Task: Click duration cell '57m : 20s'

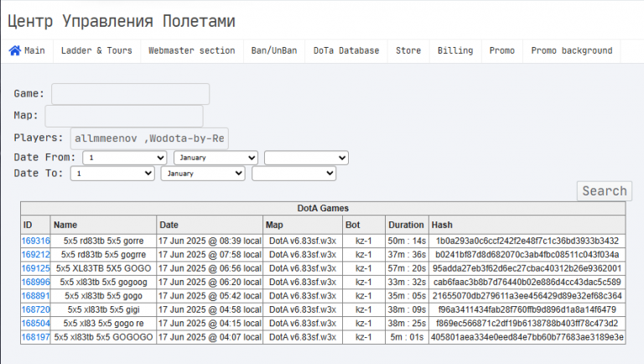Action: pos(407,268)
